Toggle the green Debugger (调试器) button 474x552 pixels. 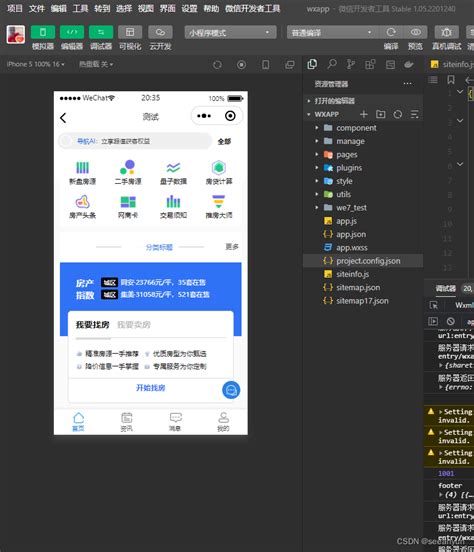[x=101, y=32]
